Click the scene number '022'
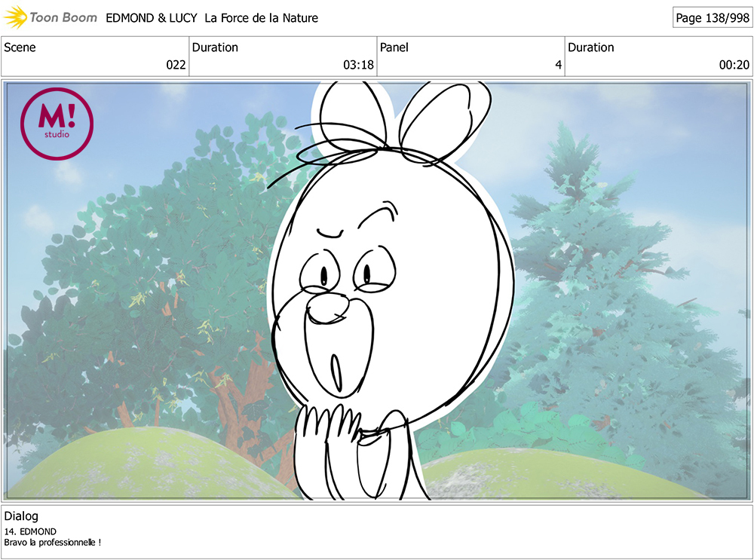Screen dimensions: 754x560 (x=176, y=65)
